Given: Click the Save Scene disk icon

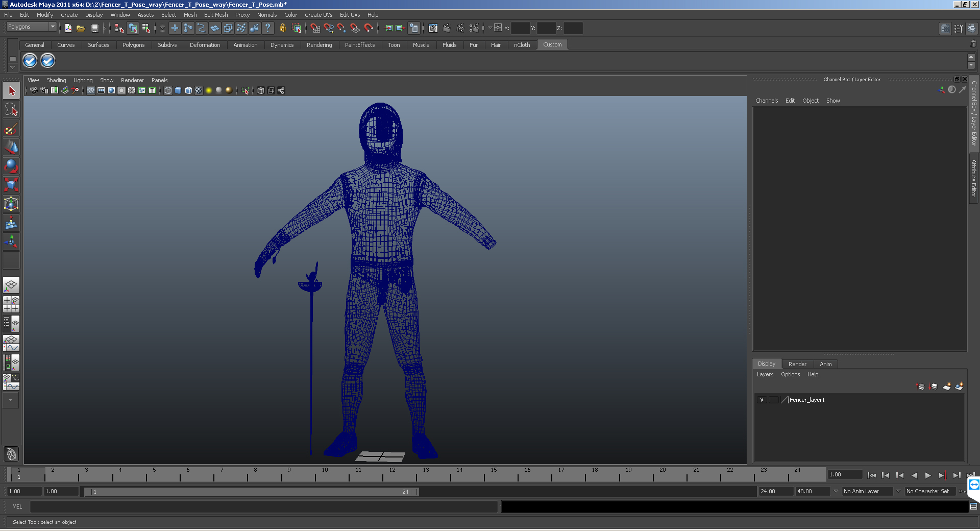Looking at the screenshot, I should 94,28.
